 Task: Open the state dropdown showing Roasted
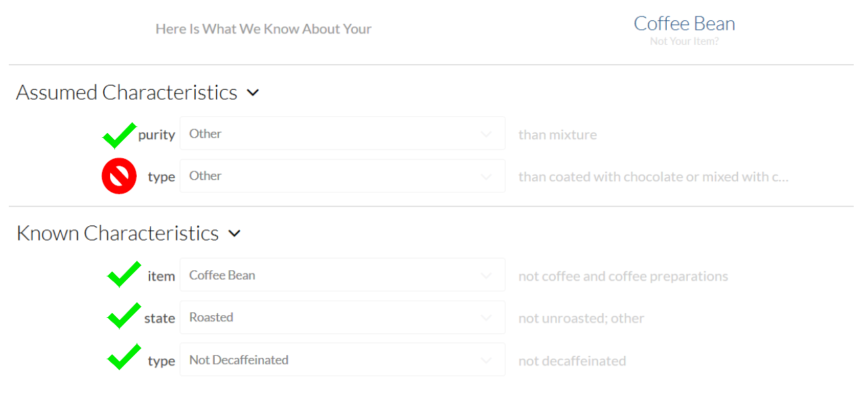tap(343, 317)
